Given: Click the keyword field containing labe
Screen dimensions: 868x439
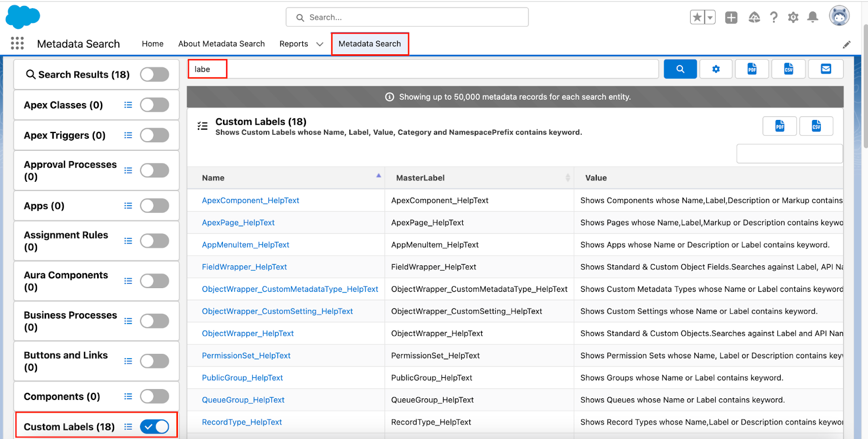Looking at the screenshot, I should click(423, 69).
